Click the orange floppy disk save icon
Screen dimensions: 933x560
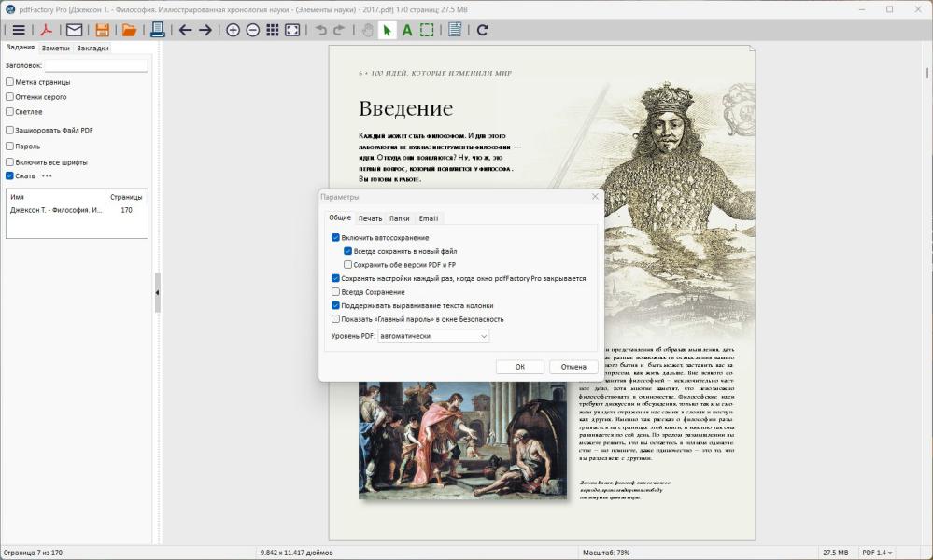point(103,30)
